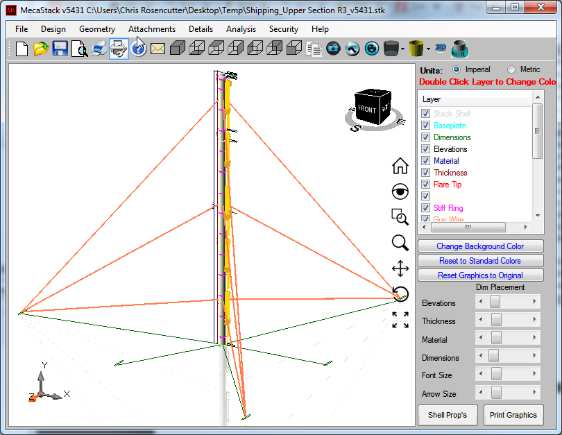Image resolution: width=562 pixels, height=435 pixels.
Task: Select the Imperial units radio button
Action: (x=456, y=69)
